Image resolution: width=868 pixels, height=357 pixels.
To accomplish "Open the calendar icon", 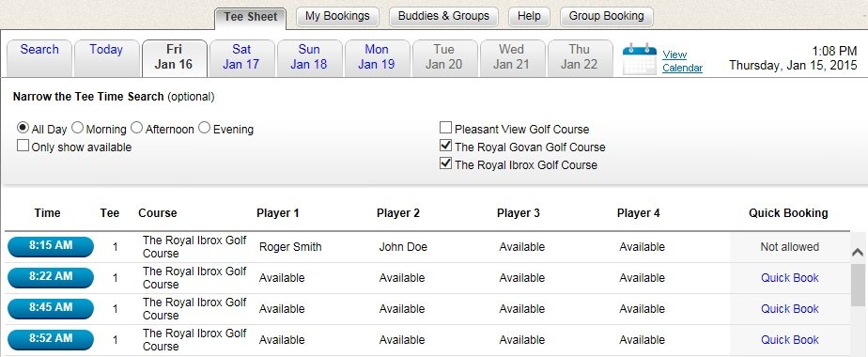I will 640,59.
